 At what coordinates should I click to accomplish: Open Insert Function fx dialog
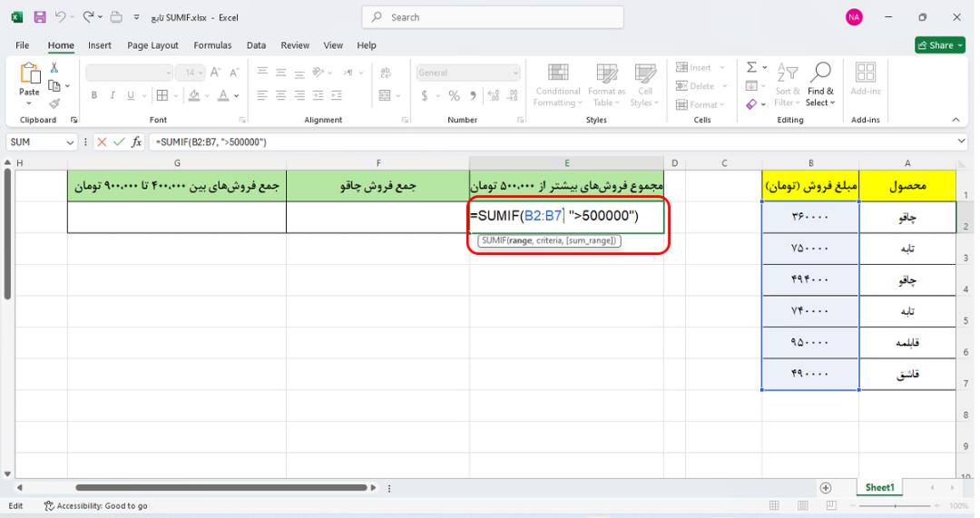tap(136, 142)
